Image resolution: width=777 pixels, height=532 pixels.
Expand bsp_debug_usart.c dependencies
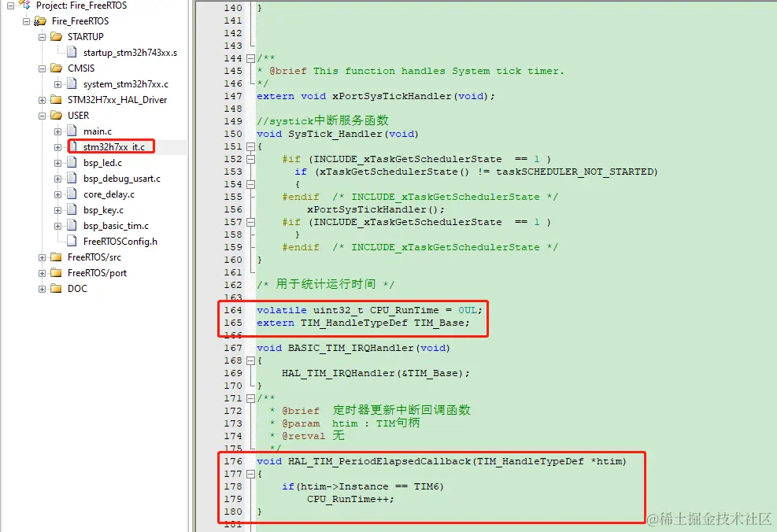coord(58,179)
